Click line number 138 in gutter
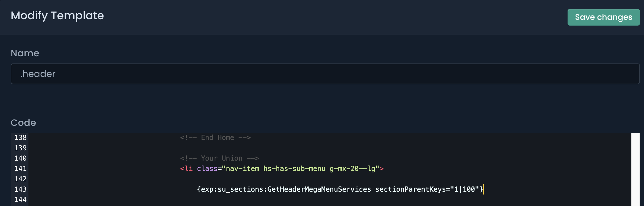This screenshot has height=206, width=644. (20, 138)
